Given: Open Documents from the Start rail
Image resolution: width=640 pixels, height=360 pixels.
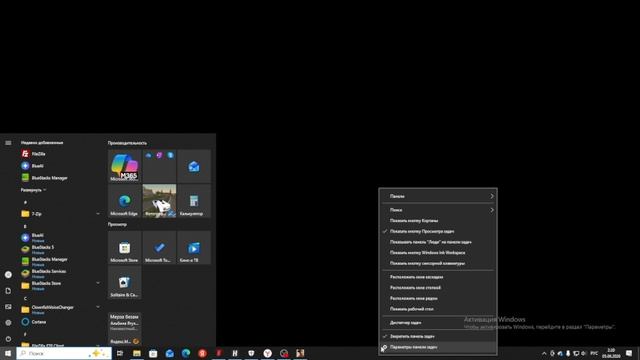Looking at the screenshot, I should tap(8, 291).
